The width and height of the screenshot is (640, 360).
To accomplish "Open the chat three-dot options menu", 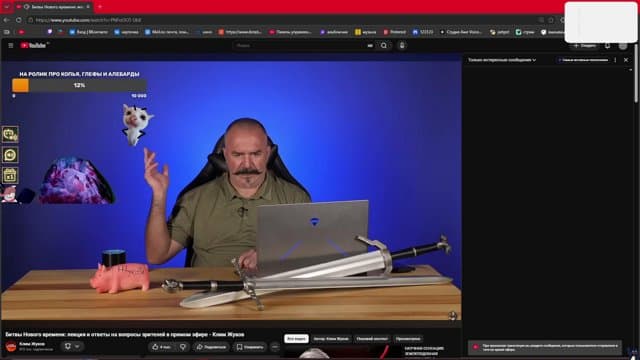I will 615,60.
